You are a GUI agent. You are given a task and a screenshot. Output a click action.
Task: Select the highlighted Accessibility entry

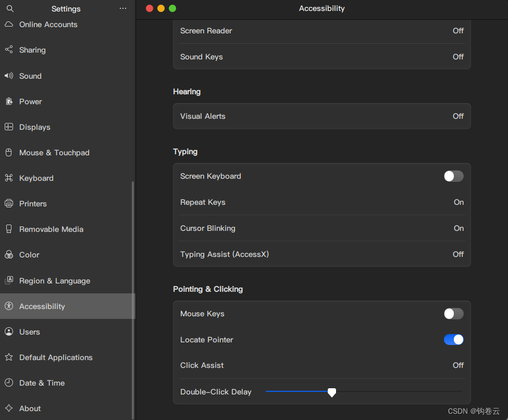point(68,306)
